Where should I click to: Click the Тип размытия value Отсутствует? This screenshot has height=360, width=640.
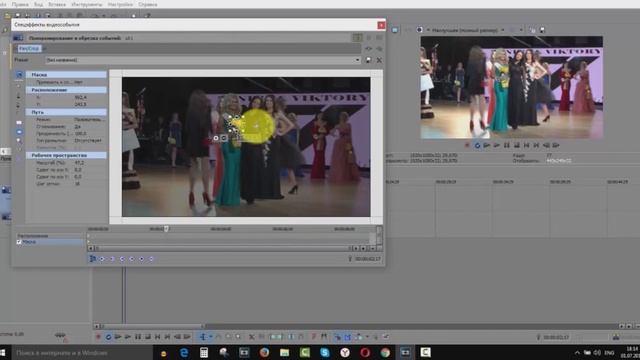pyautogui.click(x=88, y=140)
